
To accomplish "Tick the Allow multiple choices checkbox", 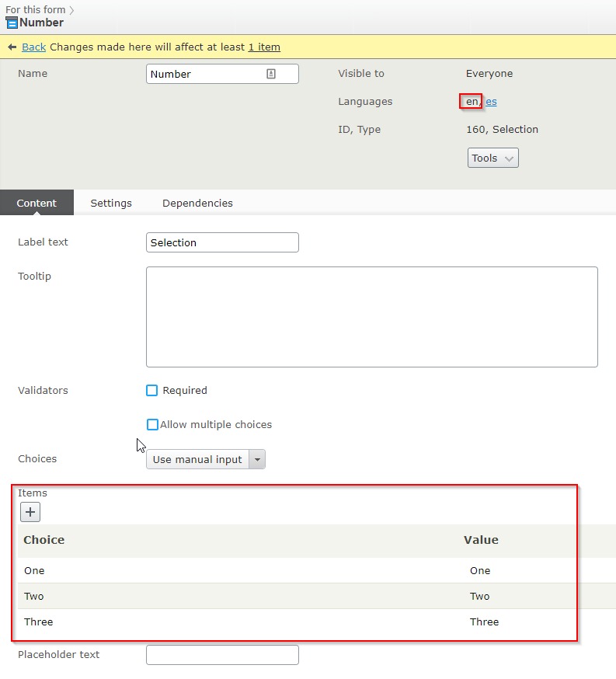I will tap(152, 425).
